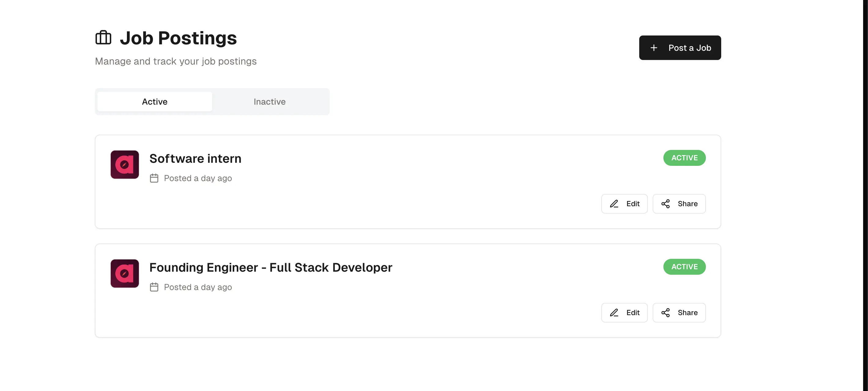The width and height of the screenshot is (868, 391).
Task: Click ACTIVE badge on Software intern
Action: pos(684,158)
